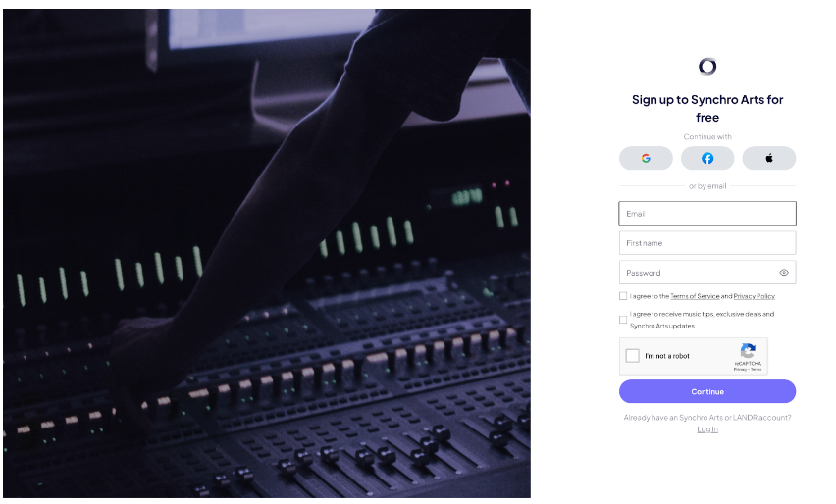Click the purple Continue button
This screenshot has height=504, width=836.
tap(707, 391)
